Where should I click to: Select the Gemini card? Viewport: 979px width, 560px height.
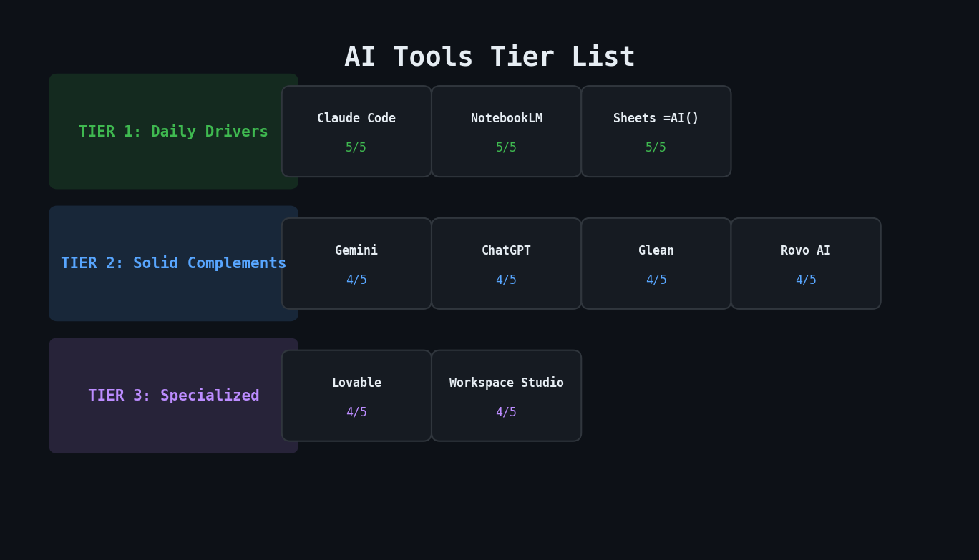click(356, 263)
